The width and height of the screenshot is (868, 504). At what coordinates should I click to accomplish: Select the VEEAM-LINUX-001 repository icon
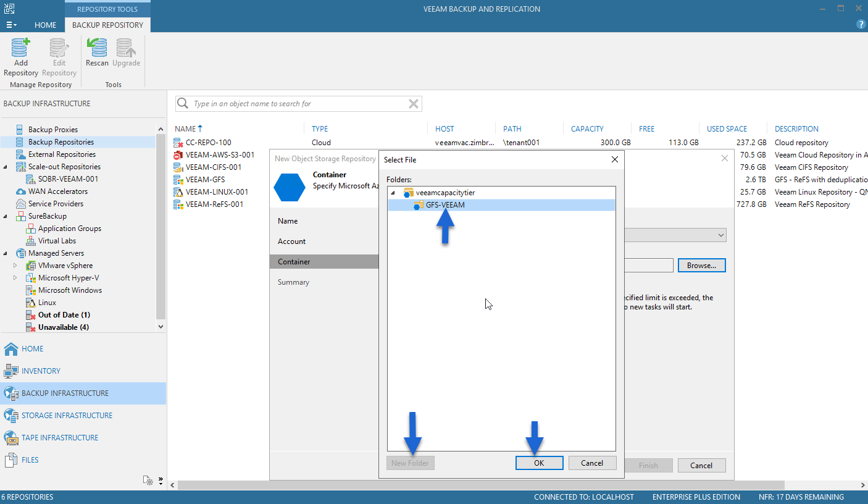pyautogui.click(x=178, y=192)
